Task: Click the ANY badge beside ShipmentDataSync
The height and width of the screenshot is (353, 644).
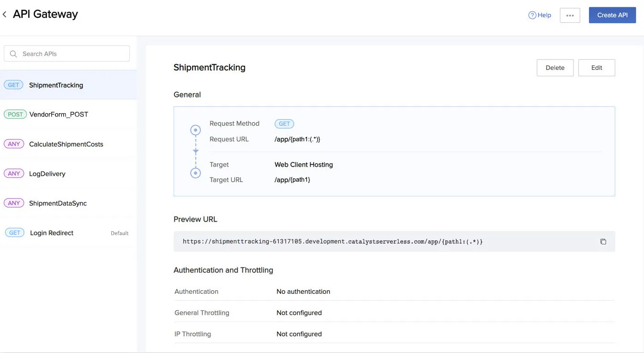Action: click(x=14, y=203)
